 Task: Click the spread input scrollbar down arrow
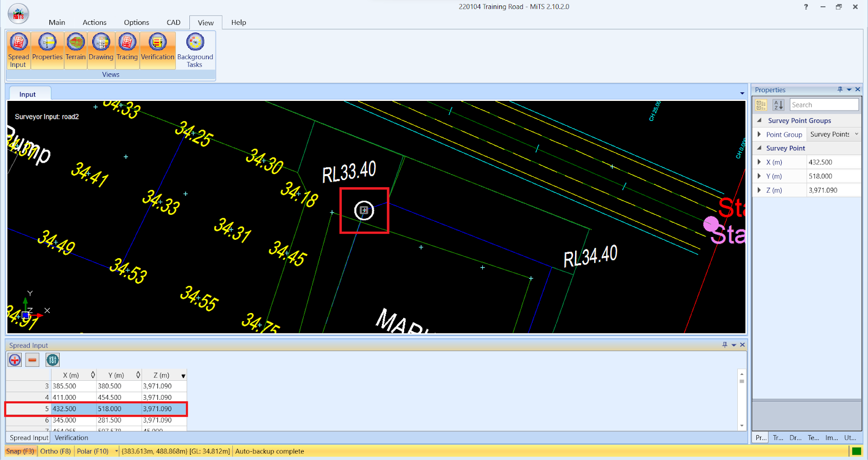[742, 426]
